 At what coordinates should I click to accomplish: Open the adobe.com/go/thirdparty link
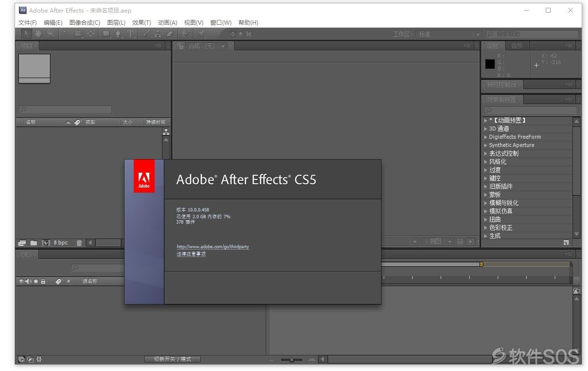[x=213, y=246]
